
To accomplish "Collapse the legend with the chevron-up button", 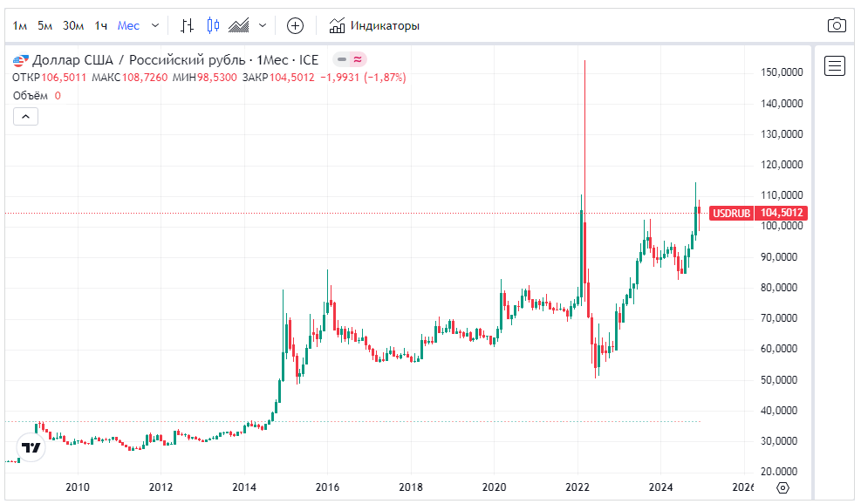I will tap(25, 116).
